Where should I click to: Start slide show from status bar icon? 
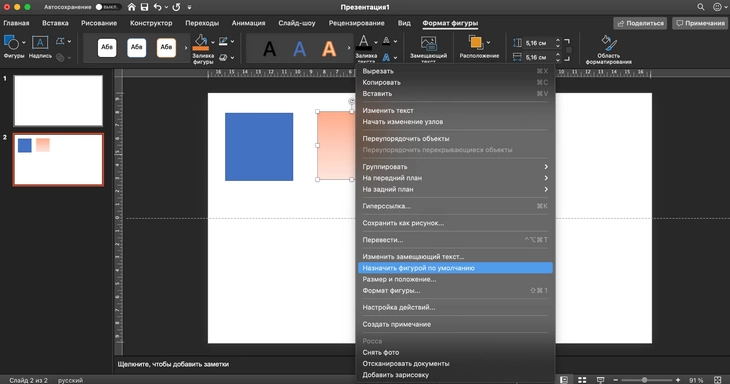click(601, 380)
